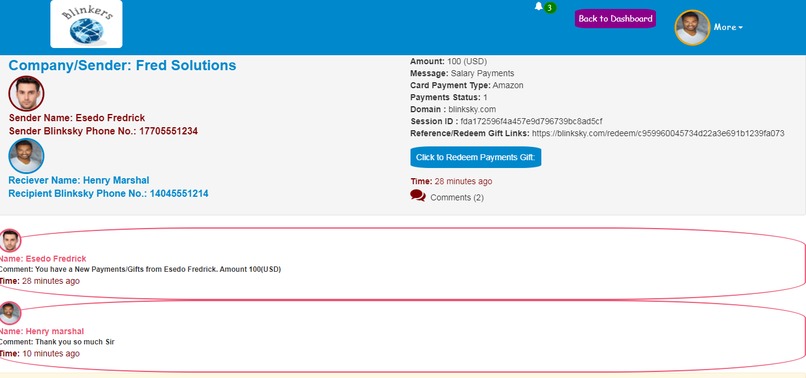806x378 pixels.
Task: Click the Payments Status: 1 line
Action: click(449, 97)
